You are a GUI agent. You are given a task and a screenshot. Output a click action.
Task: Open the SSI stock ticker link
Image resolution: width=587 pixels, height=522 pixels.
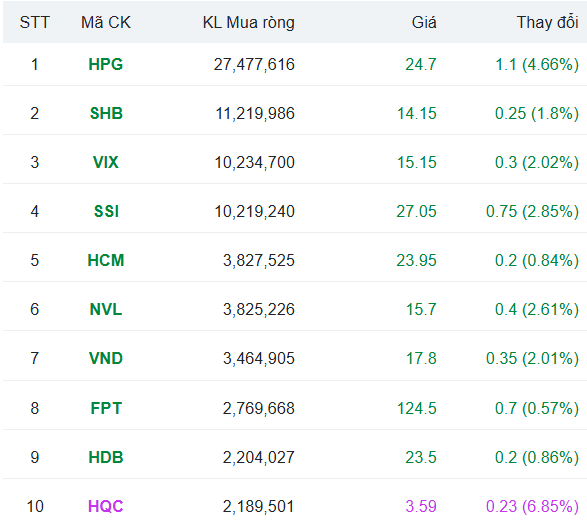[x=106, y=212]
